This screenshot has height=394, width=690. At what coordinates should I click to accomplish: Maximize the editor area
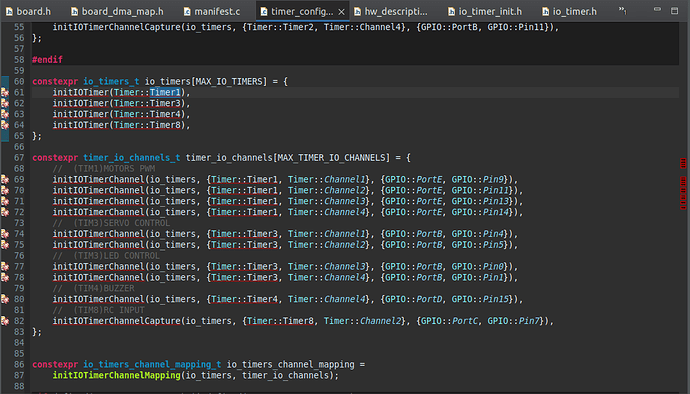point(674,10)
